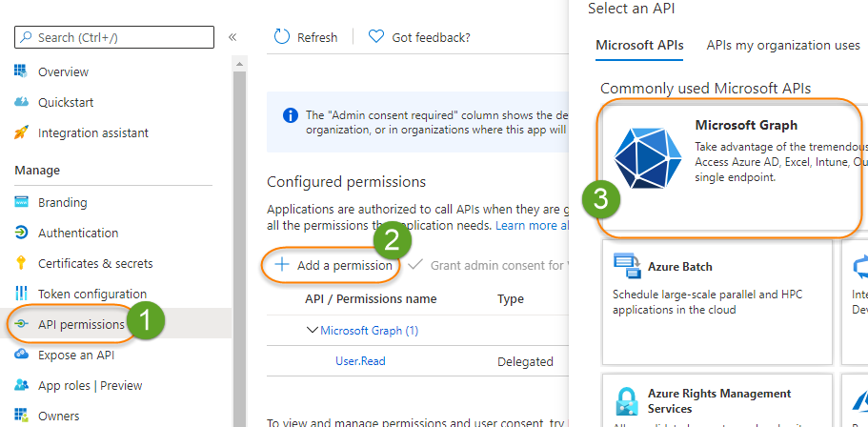Click the Refresh circular arrow icon
Image resolution: width=868 pixels, height=427 pixels.
coord(282,37)
